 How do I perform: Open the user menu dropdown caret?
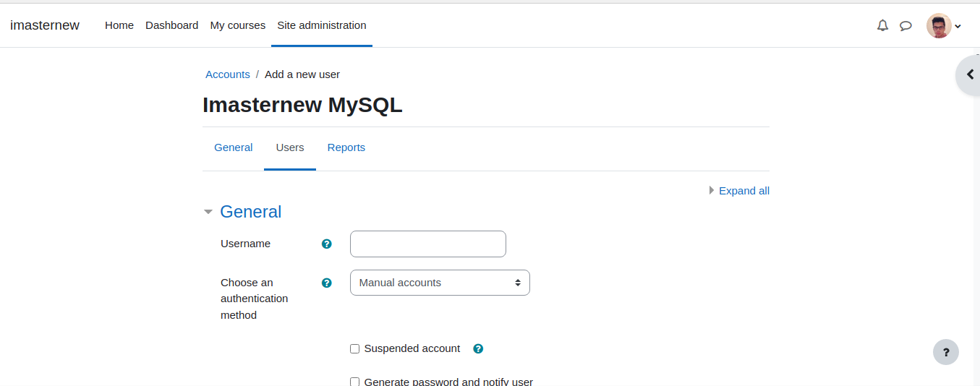tap(958, 27)
